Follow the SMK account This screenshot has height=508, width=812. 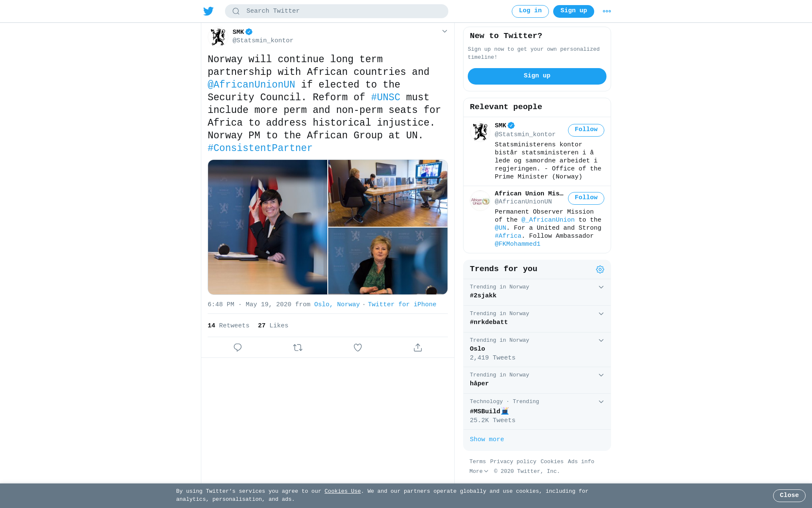586,130
